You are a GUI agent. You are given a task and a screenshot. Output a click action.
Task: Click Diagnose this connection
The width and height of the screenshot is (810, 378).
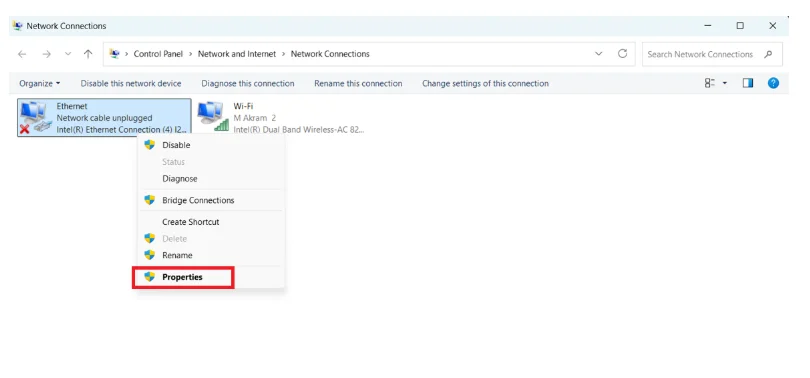248,83
